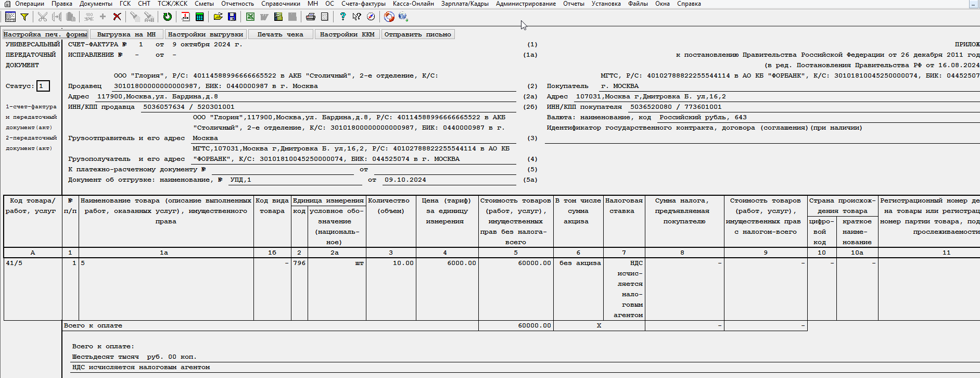
Task: Export to Excel using the green icon
Action: [250, 17]
